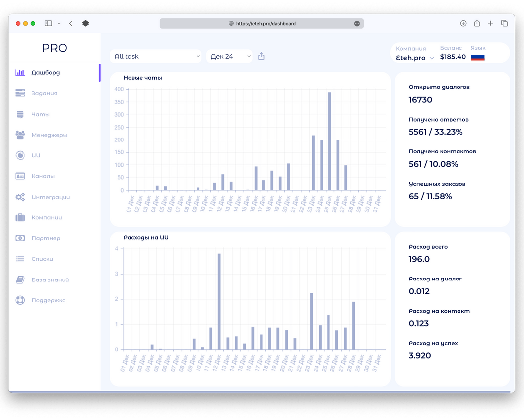The height and width of the screenshot is (420, 524).
Task: Expand the Eteh.pro company selector
Action: click(x=415, y=58)
